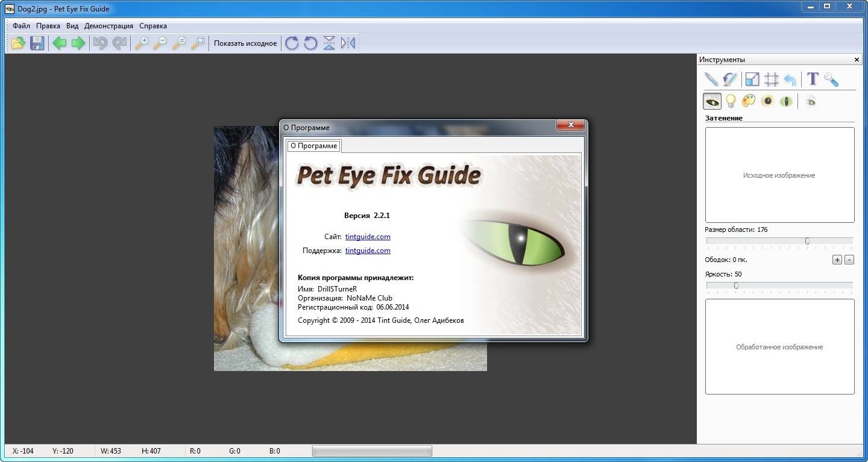Click the Y:-120 status bar value
The width and height of the screenshot is (868, 462).
click(63, 451)
